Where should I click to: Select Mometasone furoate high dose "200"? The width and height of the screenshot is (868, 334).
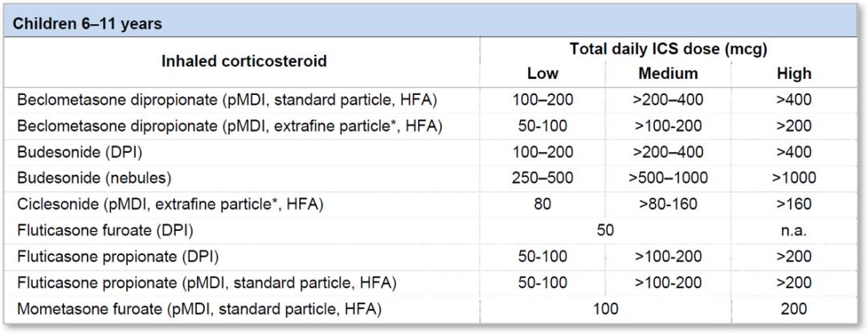pos(793,308)
